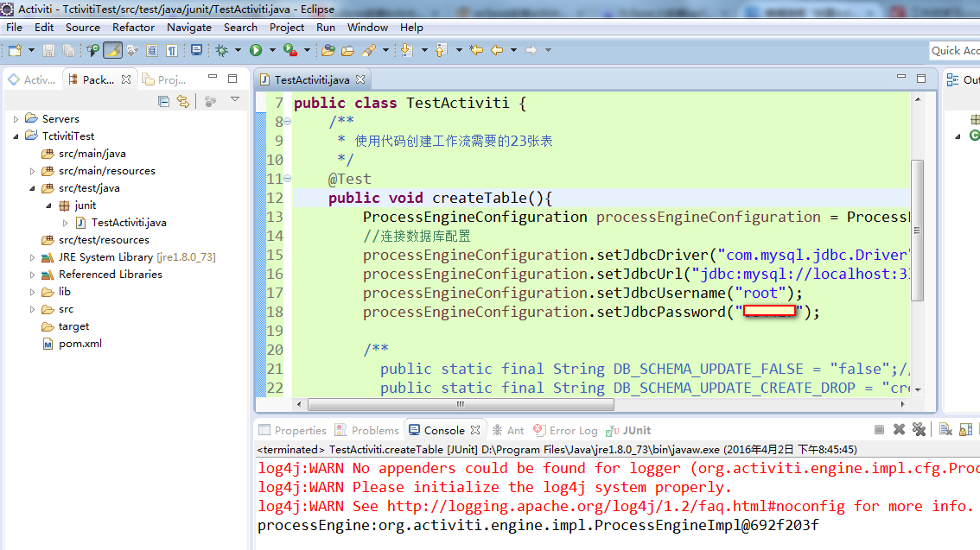Viewport: 980px width, 550px height.
Task: Open Package Explorer View Menu triangle
Action: [x=235, y=99]
